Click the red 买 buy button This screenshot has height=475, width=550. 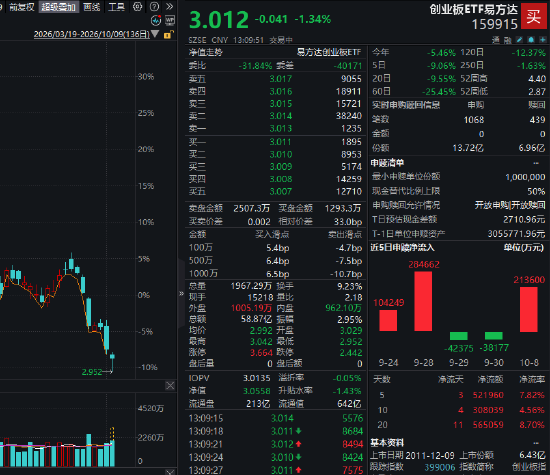[x=533, y=16]
